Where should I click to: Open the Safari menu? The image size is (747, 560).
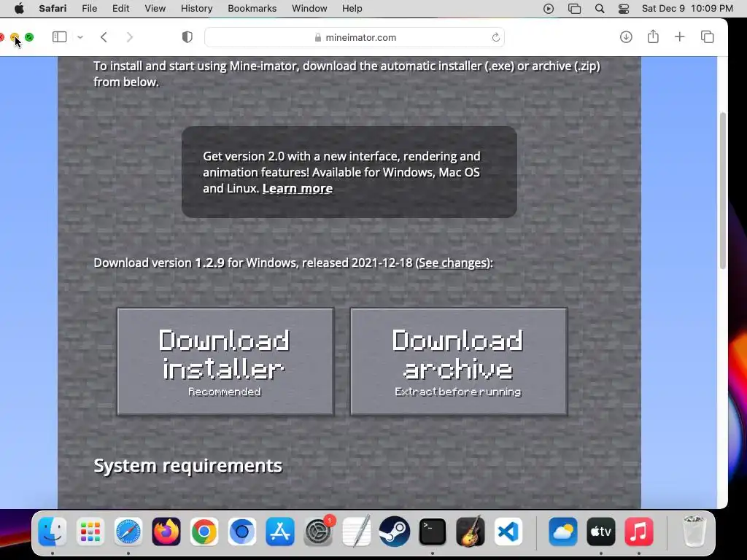click(x=53, y=9)
